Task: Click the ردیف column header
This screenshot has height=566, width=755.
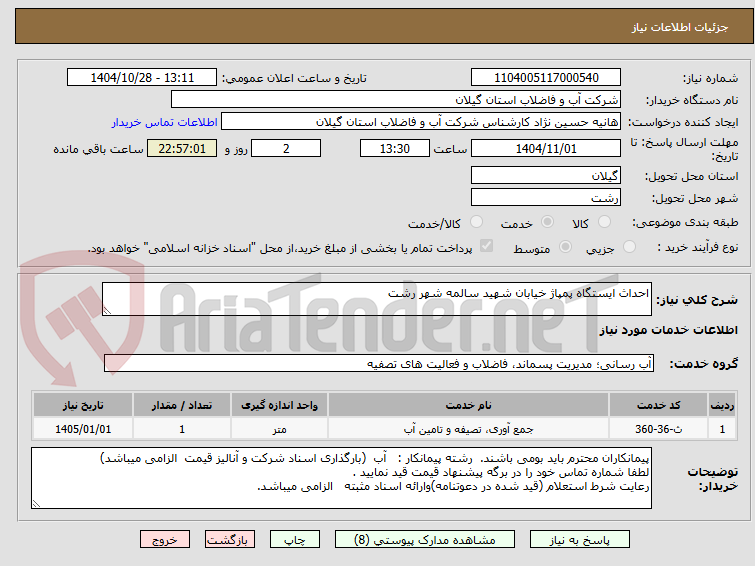Action: (x=722, y=405)
